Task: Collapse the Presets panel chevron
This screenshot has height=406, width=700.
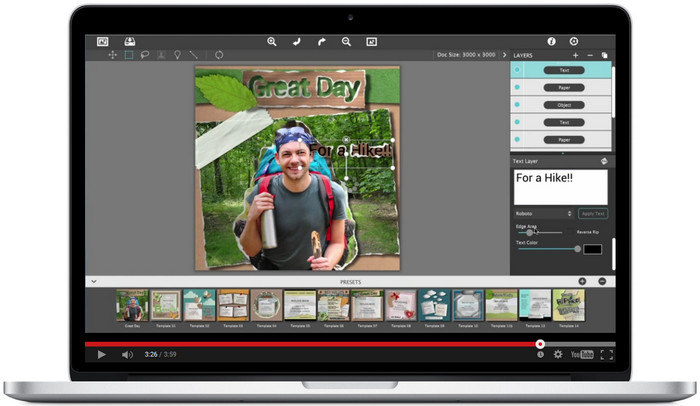Action: (94, 282)
